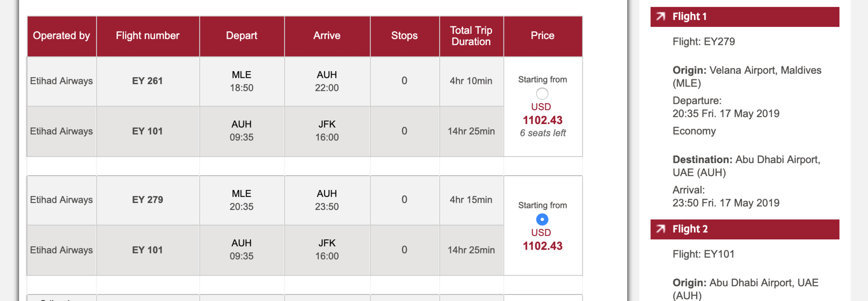The width and height of the screenshot is (868, 301).
Task: Select the EY 279 fare radio button
Action: tap(542, 219)
